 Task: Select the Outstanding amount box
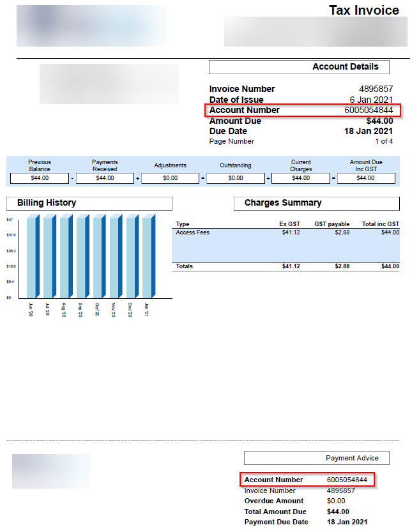(235, 178)
